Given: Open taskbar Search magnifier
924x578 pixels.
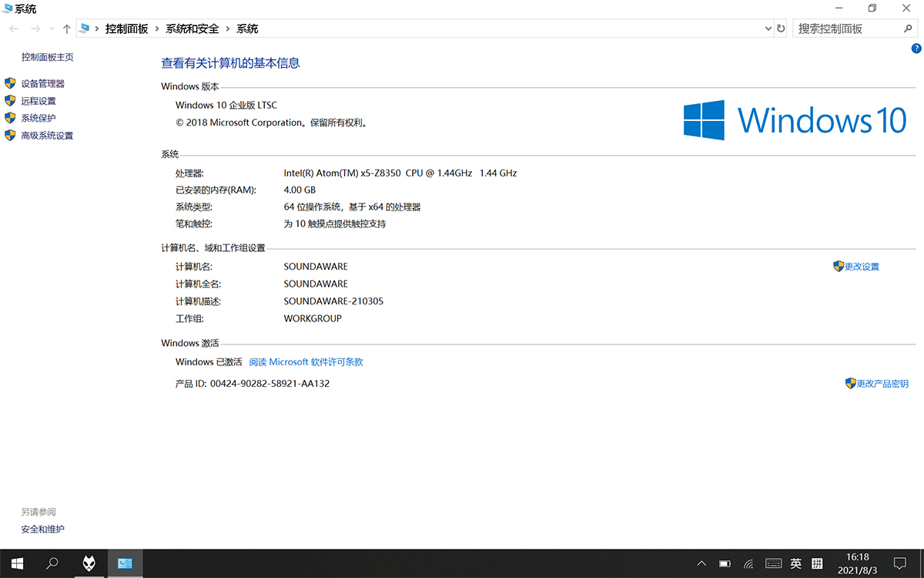Looking at the screenshot, I should 52,563.
